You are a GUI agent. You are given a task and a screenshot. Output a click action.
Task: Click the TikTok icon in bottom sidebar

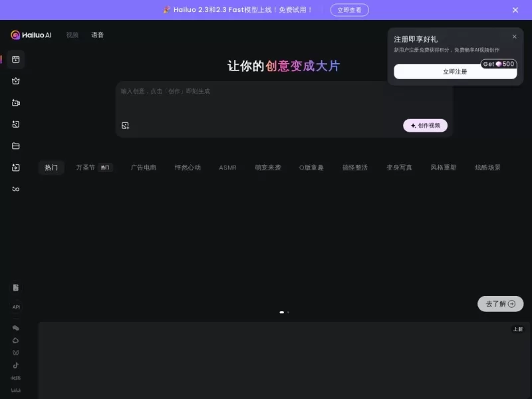pos(16,364)
